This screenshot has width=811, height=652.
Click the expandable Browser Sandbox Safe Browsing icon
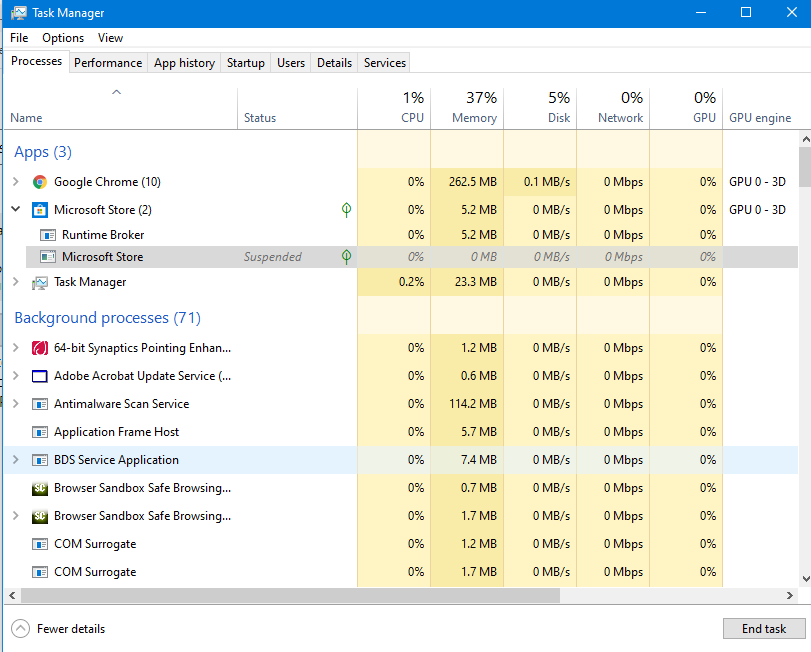coord(40,516)
